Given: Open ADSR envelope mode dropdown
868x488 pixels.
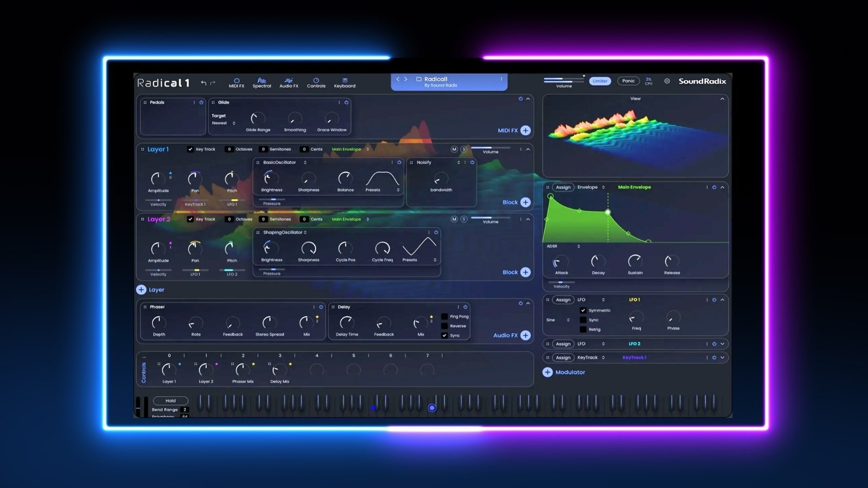Looking at the screenshot, I should click(x=563, y=246).
